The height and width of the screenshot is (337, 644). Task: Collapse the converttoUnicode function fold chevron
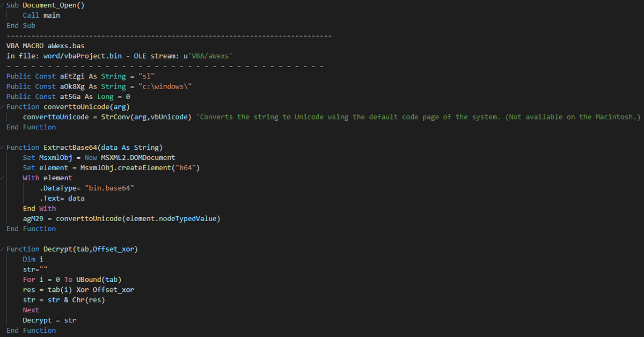tap(3, 107)
